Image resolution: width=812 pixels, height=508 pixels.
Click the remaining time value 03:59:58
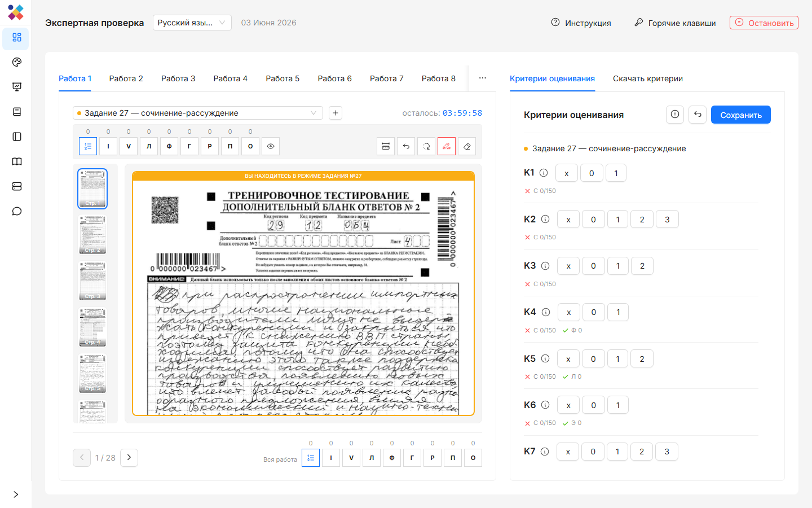coord(462,113)
